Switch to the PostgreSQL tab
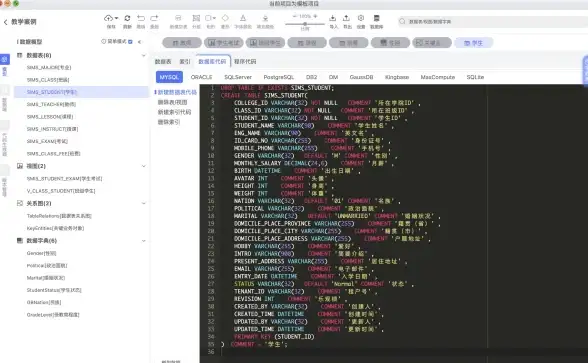 pyautogui.click(x=279, y=77)
